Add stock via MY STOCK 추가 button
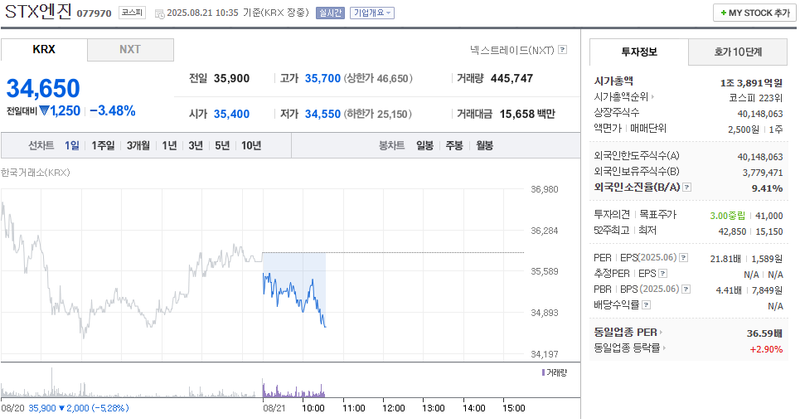The width and height of the screenshot is (800, 419). 755,13
